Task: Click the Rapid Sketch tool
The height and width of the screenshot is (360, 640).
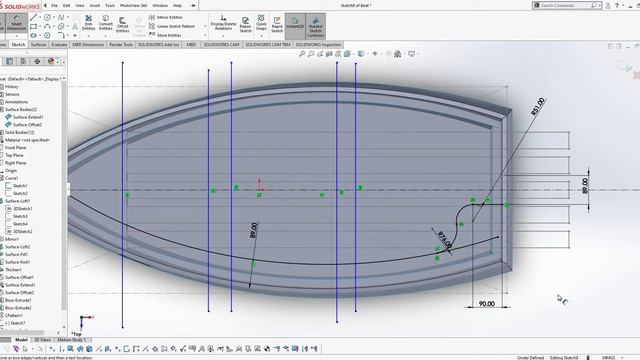Action: [277, 24]
